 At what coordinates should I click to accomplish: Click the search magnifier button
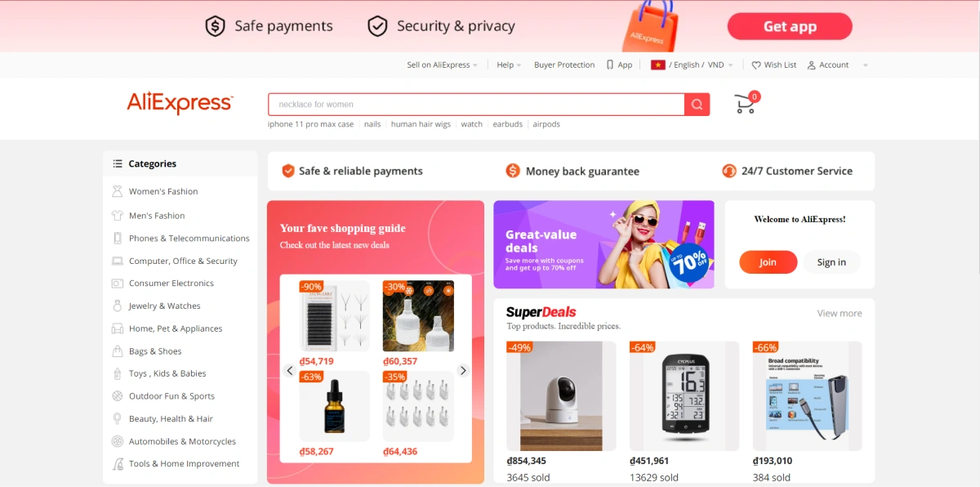coord(697,105)
